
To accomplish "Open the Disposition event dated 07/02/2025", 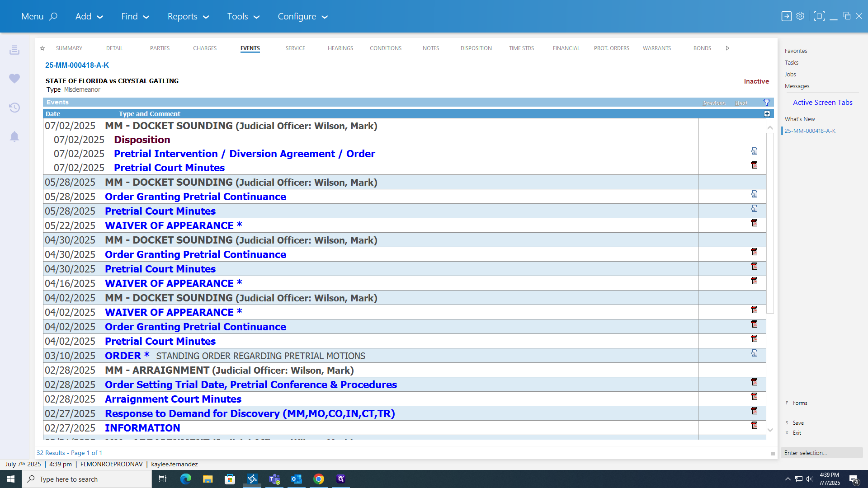I will point(142,140).
